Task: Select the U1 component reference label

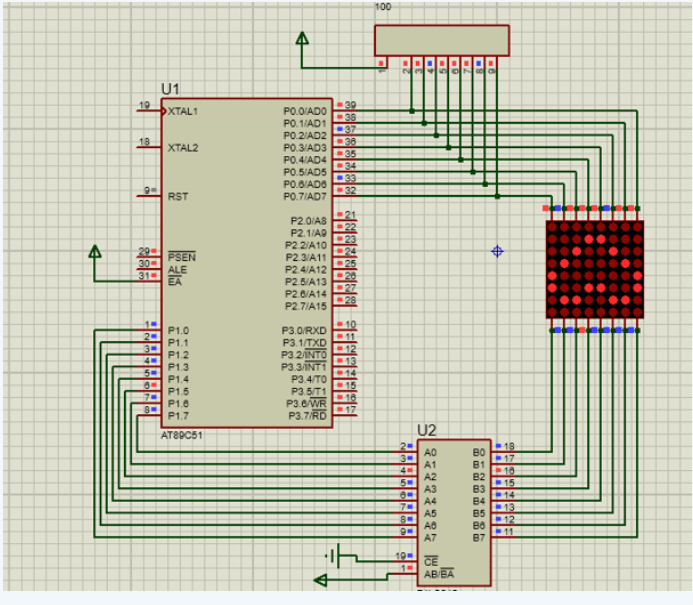Action: [171, 89]
